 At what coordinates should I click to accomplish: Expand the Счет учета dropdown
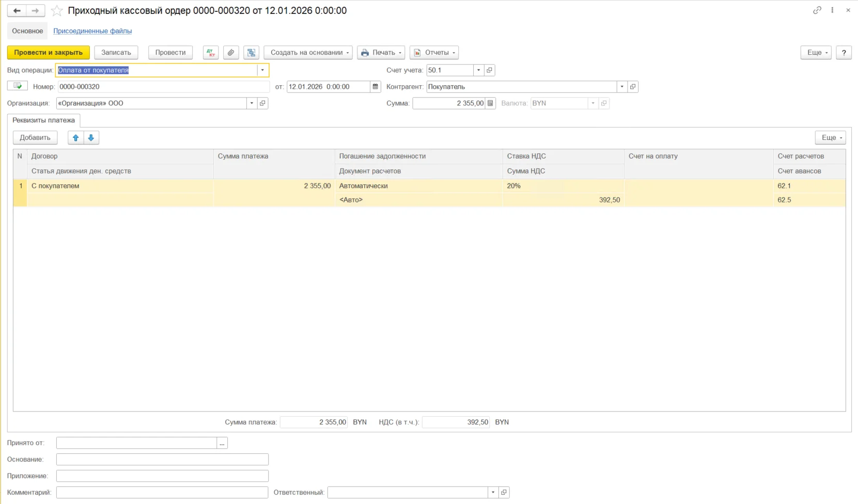pos(478,70)
